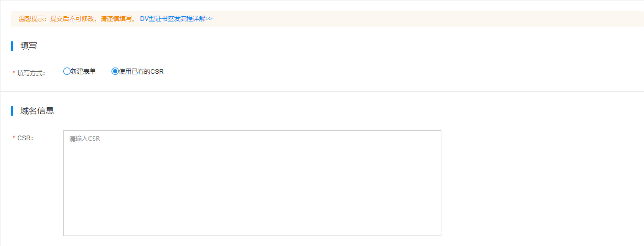The height and width of the screenshot is (246, 644).
Task: Click the 使用已有的CSR option label text
Action: coord(141,72)
